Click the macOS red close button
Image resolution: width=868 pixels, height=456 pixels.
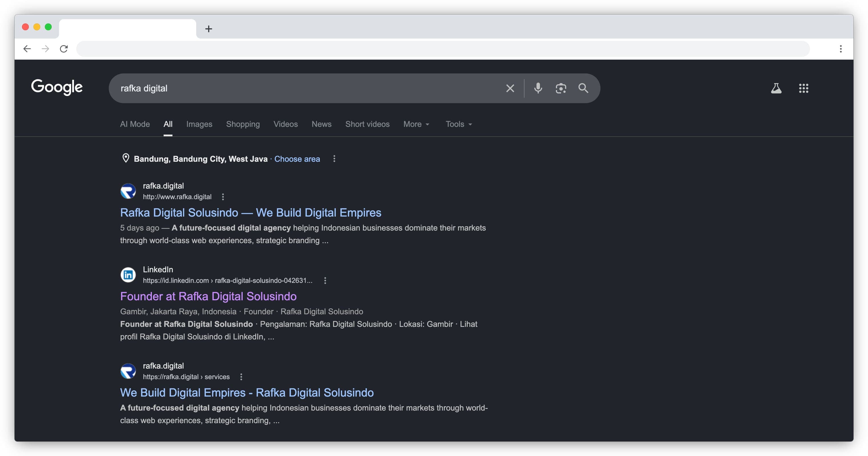point(25,27)
